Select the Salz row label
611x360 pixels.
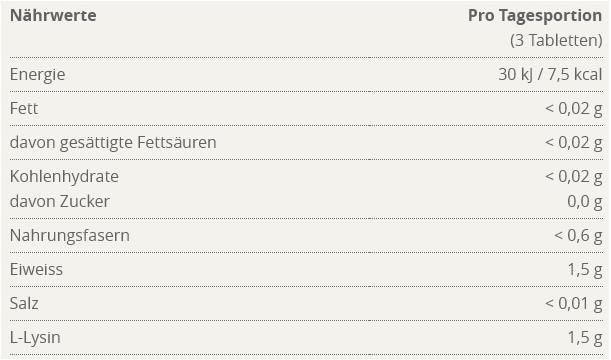pos(24,304)
